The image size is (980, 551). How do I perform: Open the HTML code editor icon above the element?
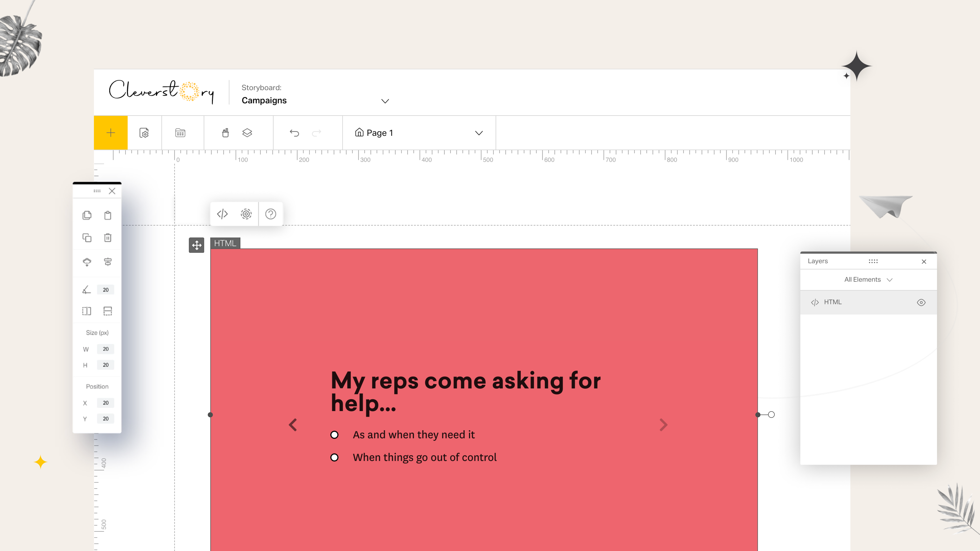pyautogui.click(x=222, y=214)
